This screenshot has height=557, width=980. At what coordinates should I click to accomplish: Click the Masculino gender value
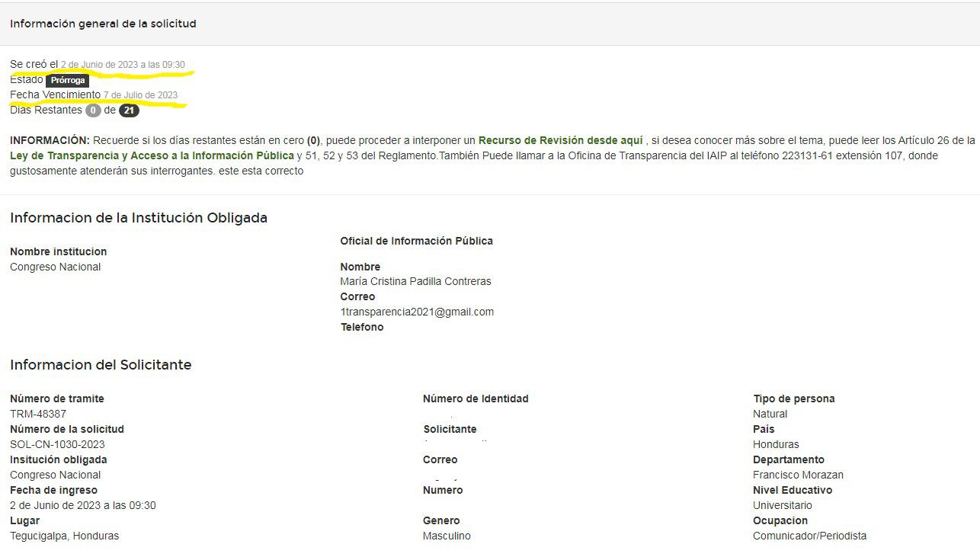click(445, 536)
